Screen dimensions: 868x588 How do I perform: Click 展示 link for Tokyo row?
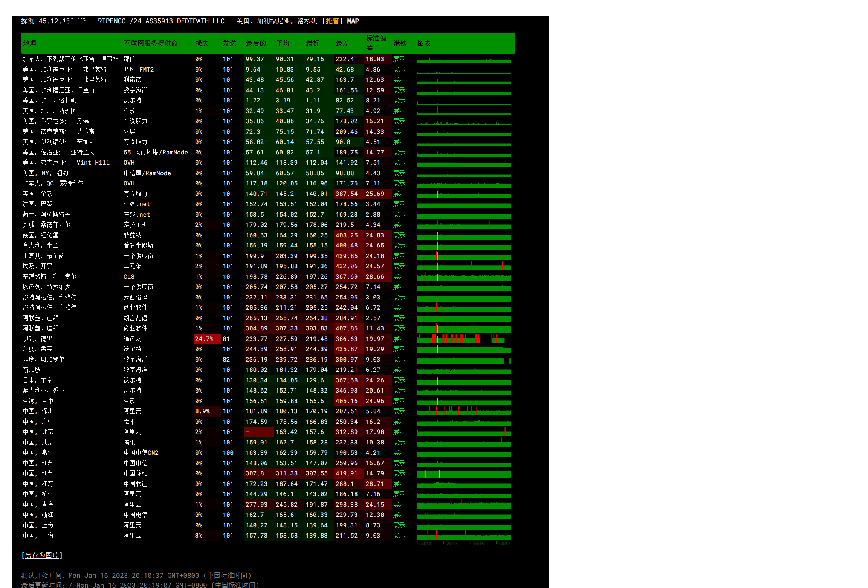[x=399, y=380]
